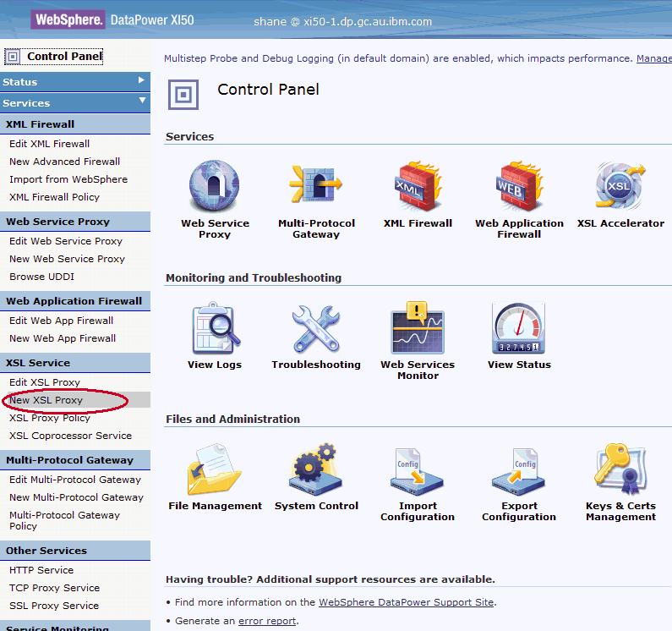Click the View Logs label text
This screenshot has width=672, height=631.
[215, 365]
